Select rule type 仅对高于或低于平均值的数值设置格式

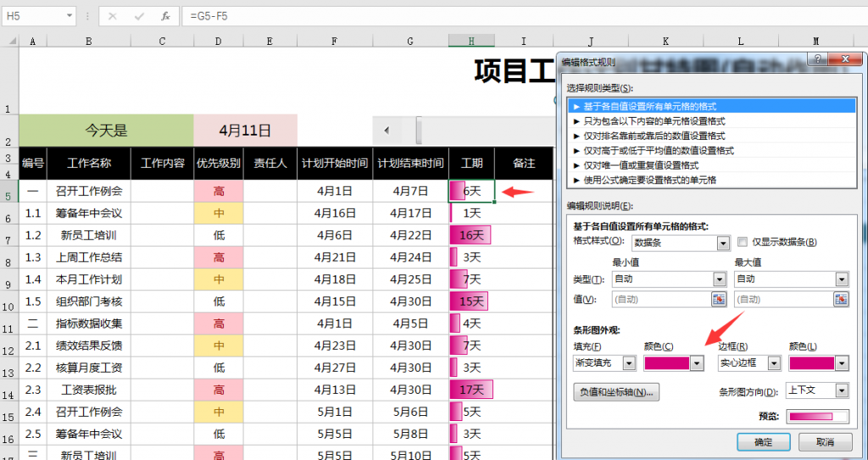coord(711,150)
